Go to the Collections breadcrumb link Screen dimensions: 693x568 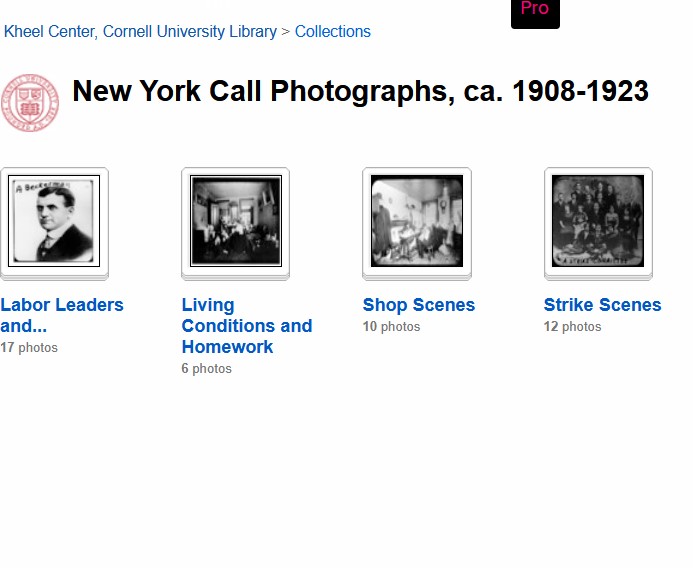(x=332, y=31)
